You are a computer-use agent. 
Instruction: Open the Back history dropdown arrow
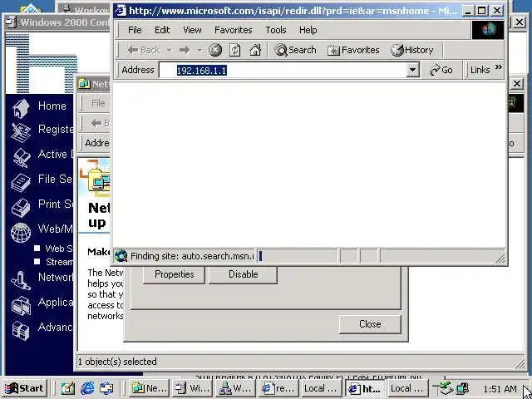169,51
